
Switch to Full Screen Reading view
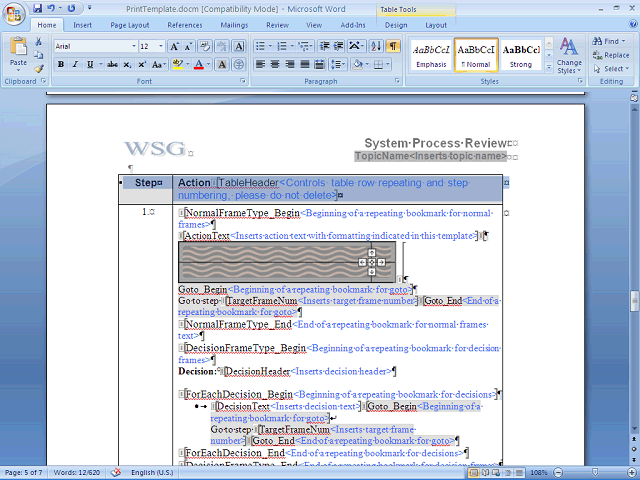[485, 473]
